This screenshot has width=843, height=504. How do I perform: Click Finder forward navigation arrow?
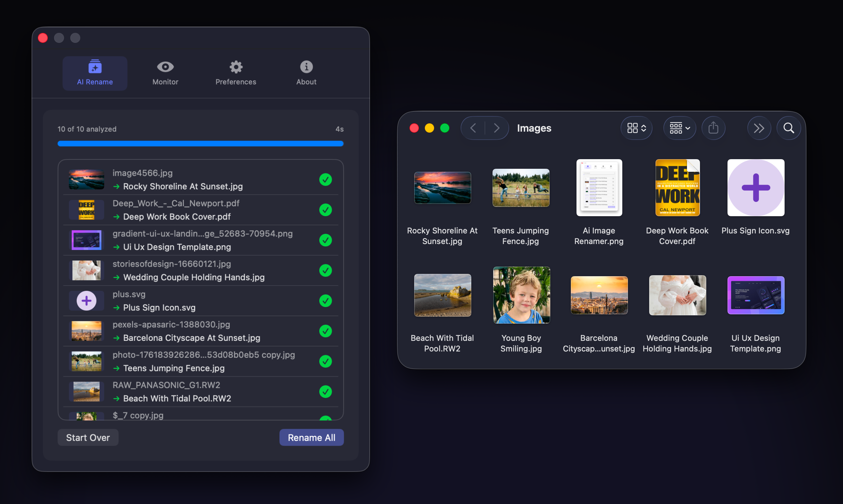coord(497,128)
